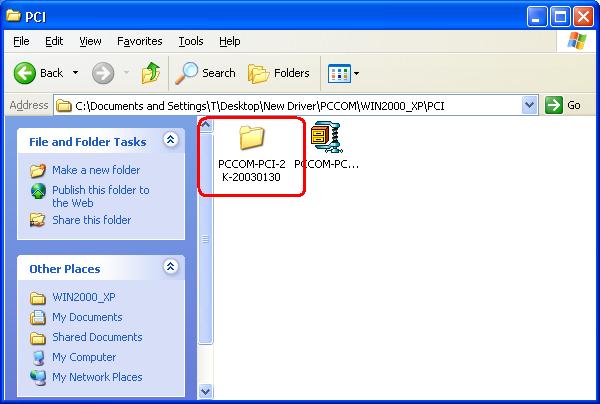Click the task pane scrollbar down arrow
This screenshot has height=404, width=600.
coord(205,391)
